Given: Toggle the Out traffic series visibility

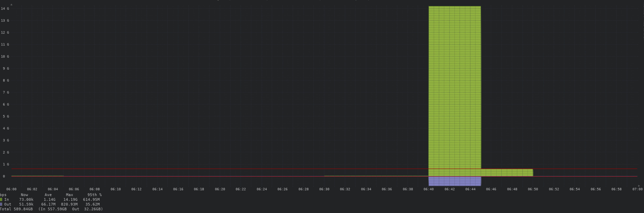Looking at the screenshot, I should [x=8, y=204].
